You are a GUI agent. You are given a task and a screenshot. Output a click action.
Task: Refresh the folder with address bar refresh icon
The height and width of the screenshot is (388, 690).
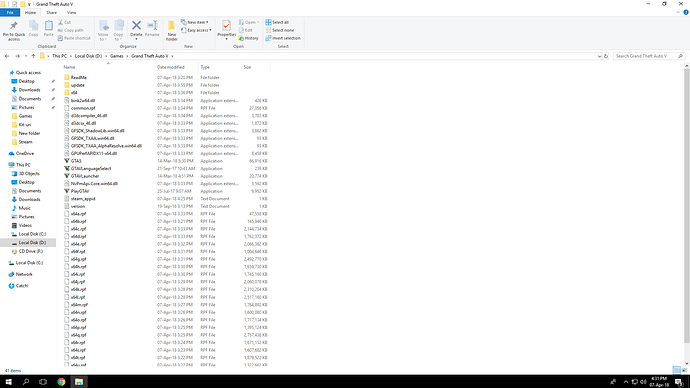point(606,56)
